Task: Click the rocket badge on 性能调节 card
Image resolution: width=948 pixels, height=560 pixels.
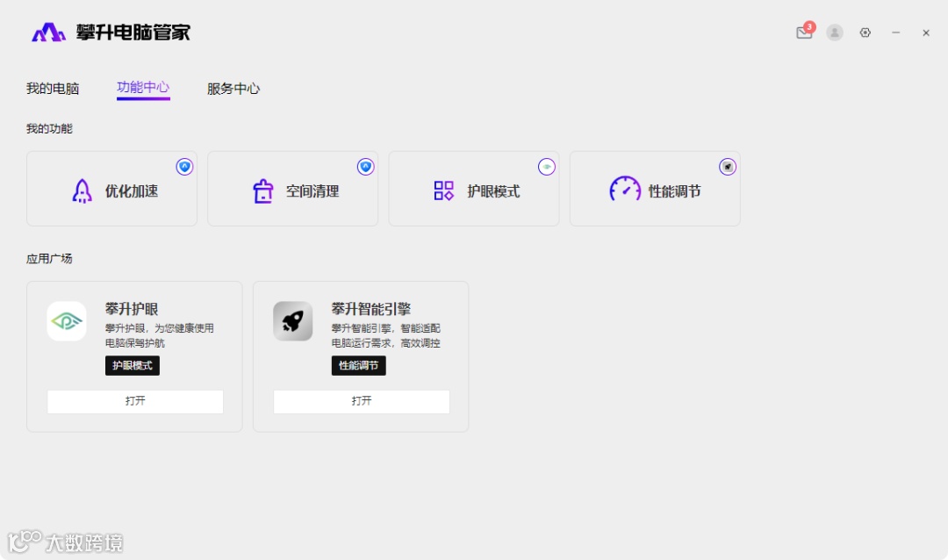Action: (728, 166)
